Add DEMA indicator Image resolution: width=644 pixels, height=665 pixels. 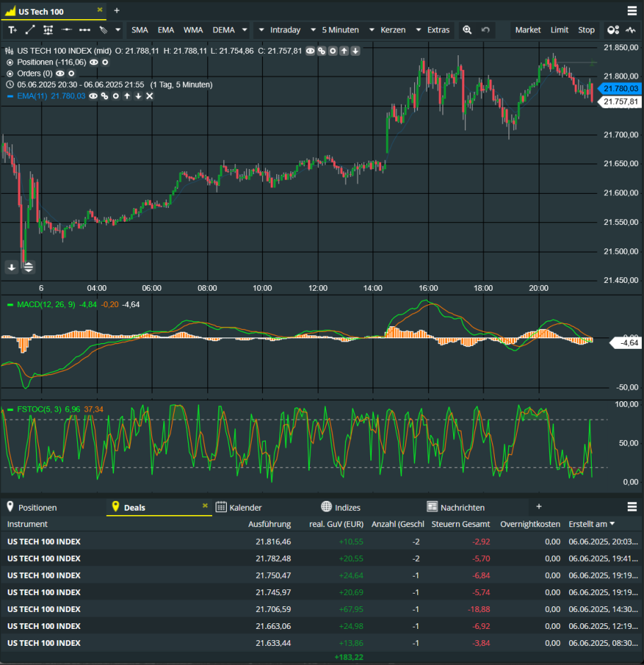click(x=223, y=30)
